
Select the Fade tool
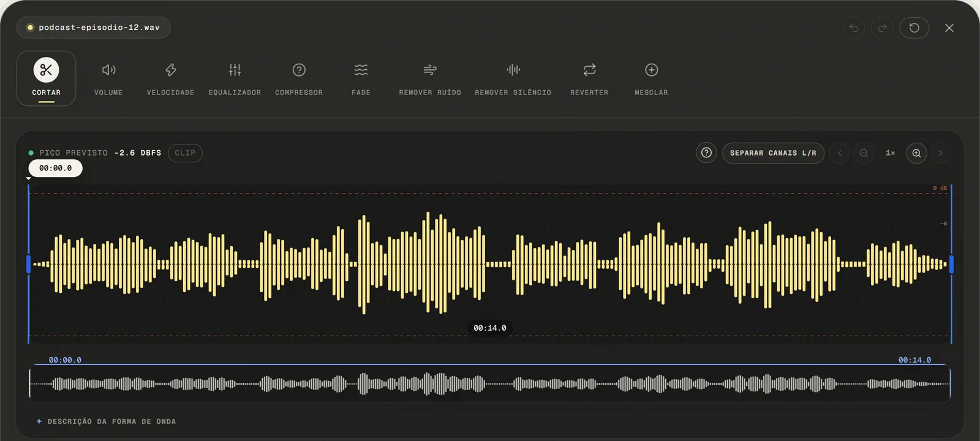pos(361,78)
